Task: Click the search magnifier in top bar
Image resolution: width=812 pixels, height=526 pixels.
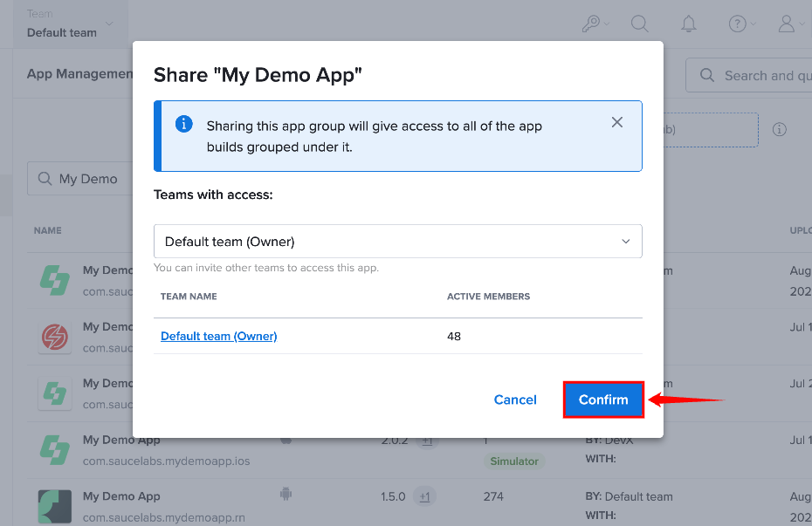Action: (639, 24)
